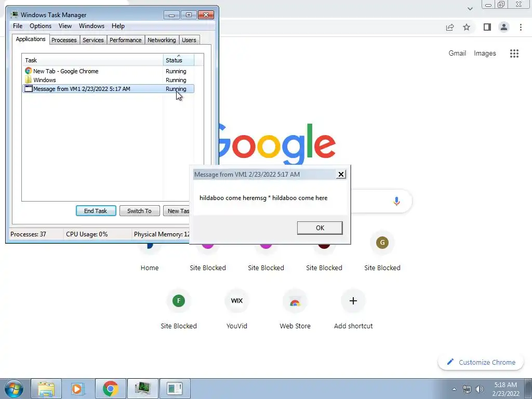Click the Chrome share page icon
Viewport: 532px width, 399px height.
[x=450, y=27]
